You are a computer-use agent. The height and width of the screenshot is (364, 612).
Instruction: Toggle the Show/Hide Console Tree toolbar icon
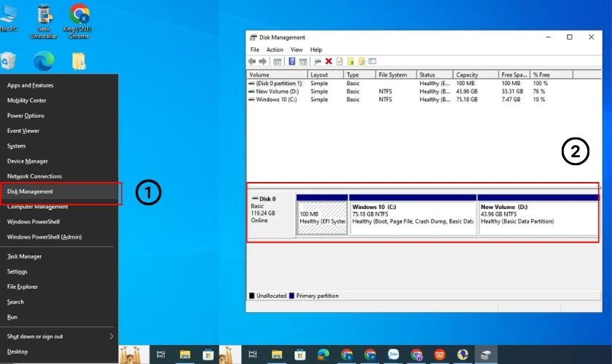click(x=277, y=61)
